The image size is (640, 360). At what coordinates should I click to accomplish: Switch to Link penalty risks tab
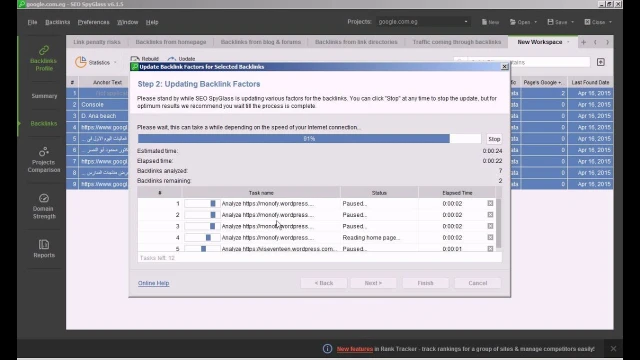pyautogui.click(x=97, y=42)
